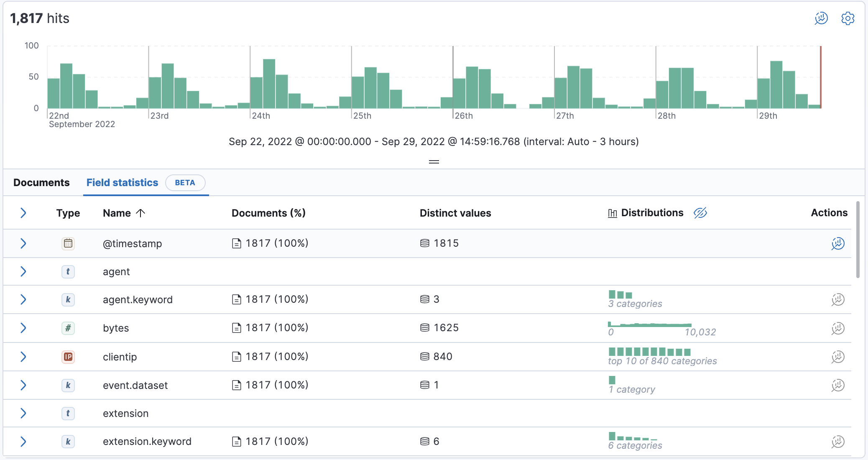Click the number type icon next to bytes
The width and height of the screenshot is (868, 460).
tap(68, 328)
